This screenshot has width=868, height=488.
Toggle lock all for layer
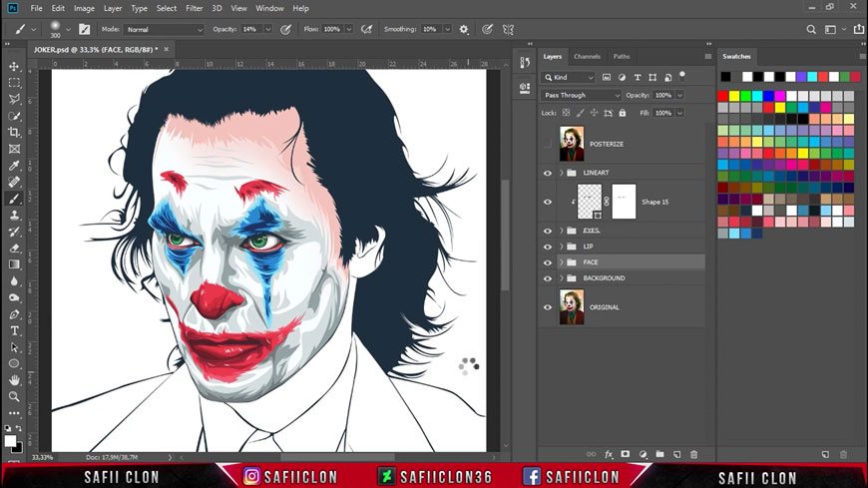tap(623, 113)
